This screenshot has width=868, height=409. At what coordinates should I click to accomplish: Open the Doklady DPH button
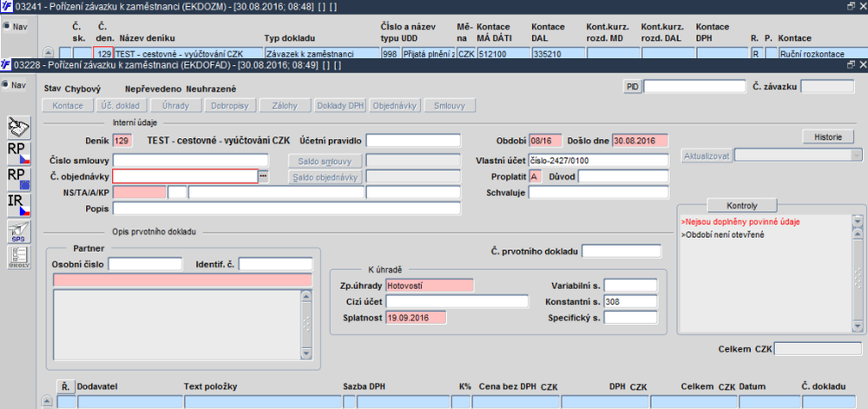[340, 106]
